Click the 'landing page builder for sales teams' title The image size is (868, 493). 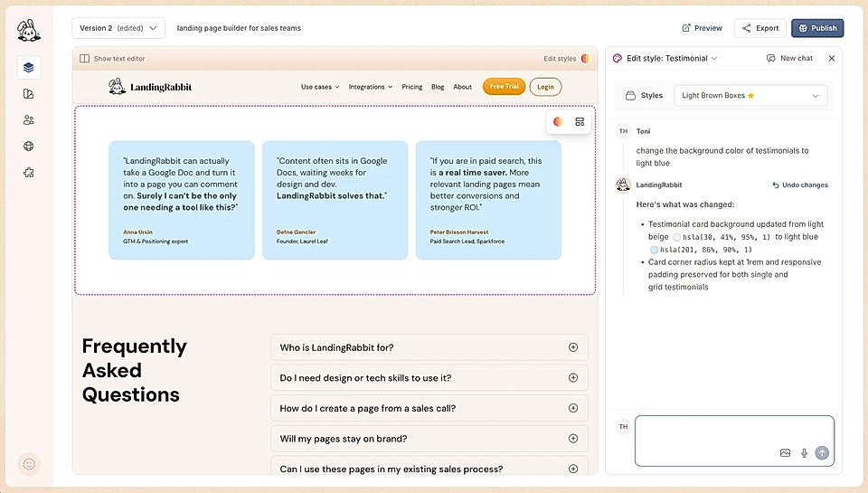coord(239,28)
